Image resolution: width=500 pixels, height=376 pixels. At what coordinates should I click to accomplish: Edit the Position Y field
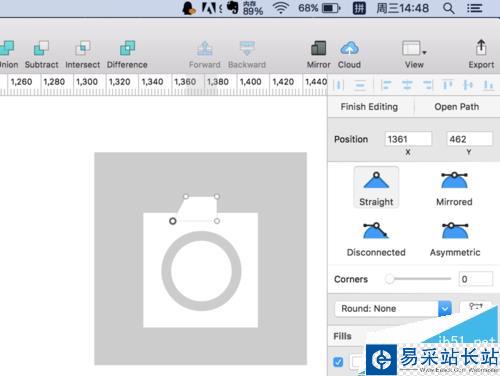tap(469, 139)
